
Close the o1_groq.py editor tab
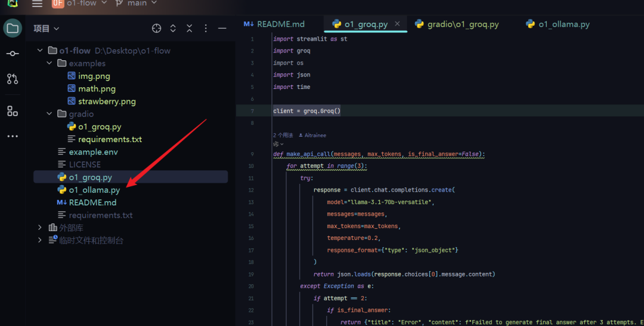[x=397, y=24]
